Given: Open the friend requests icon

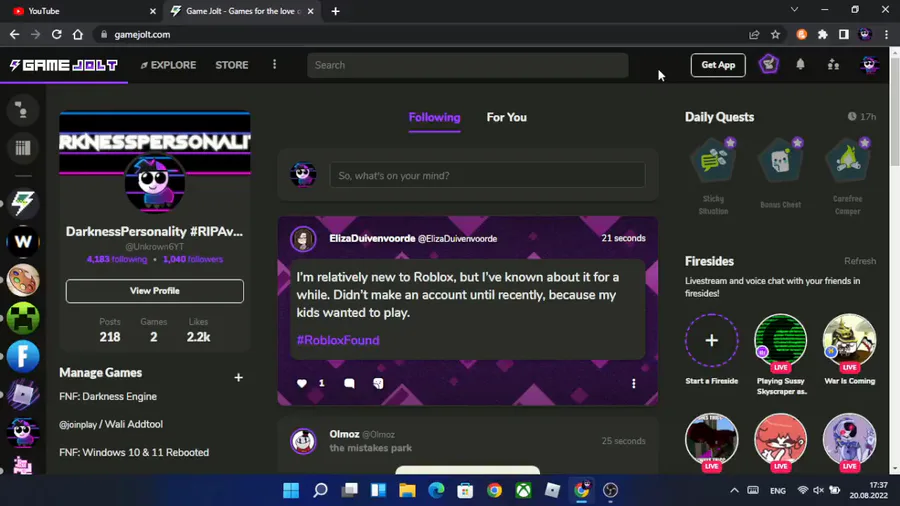Looking at the screenshot, I should point(833,64).
